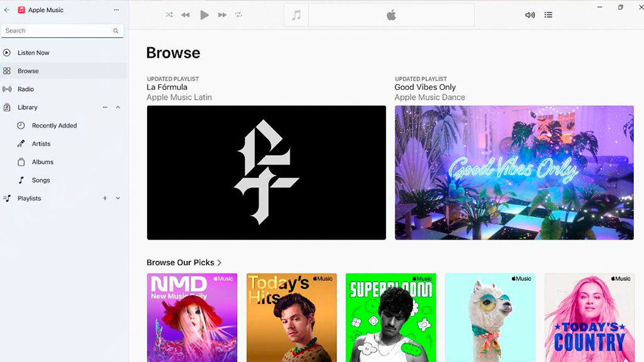Open La Fórmula playlist title link
Image resolution: width=644 pixels, height=362 pixels.
point(167,87)
